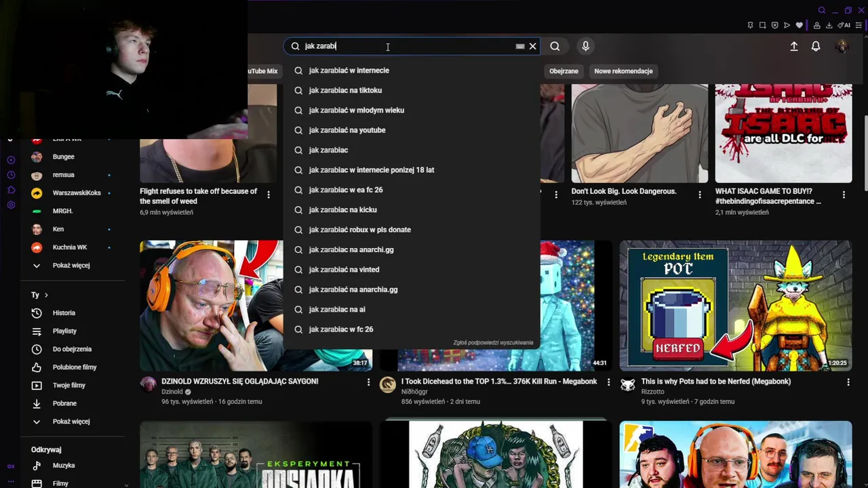Select the 'Nowe rekomendacje' filter chip
This screenshot has width=868, height=488.
623,71
